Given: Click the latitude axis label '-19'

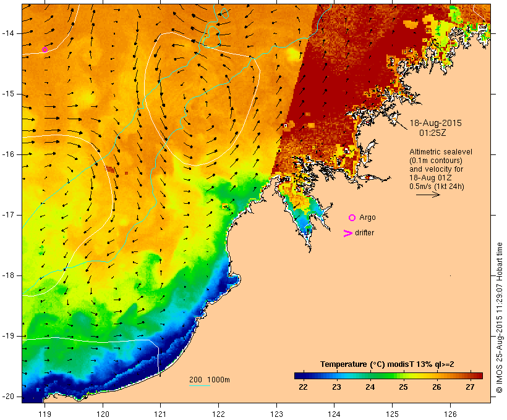Looking at the screenshot, I should [x=8, y=336].
